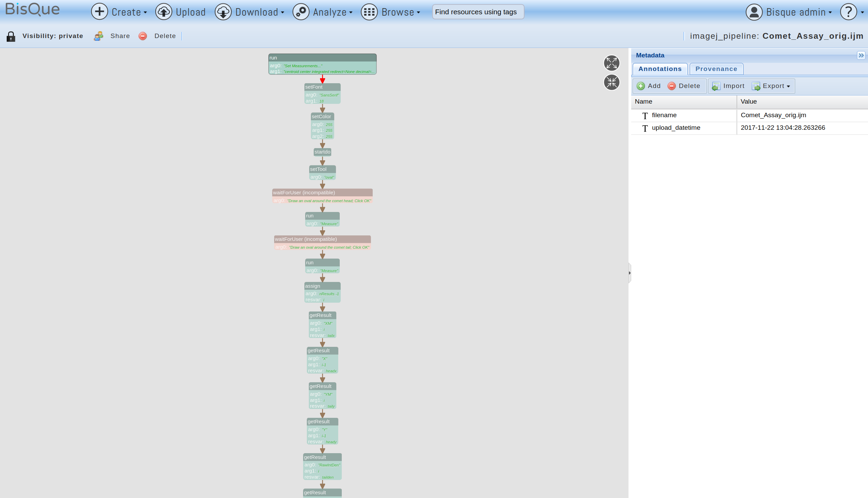Select the Annotations tab
868x498 pixels.
point(660,69)
